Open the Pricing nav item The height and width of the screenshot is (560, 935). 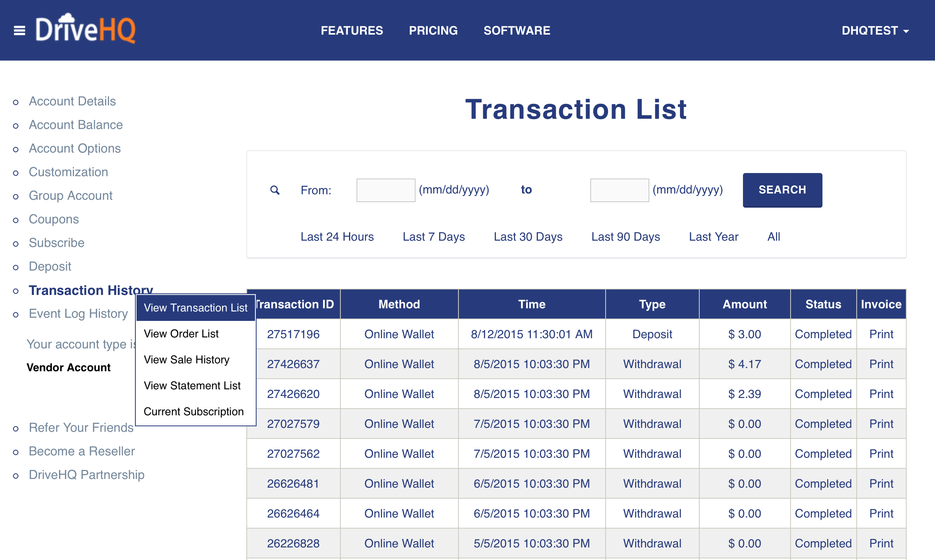[433, 31]
